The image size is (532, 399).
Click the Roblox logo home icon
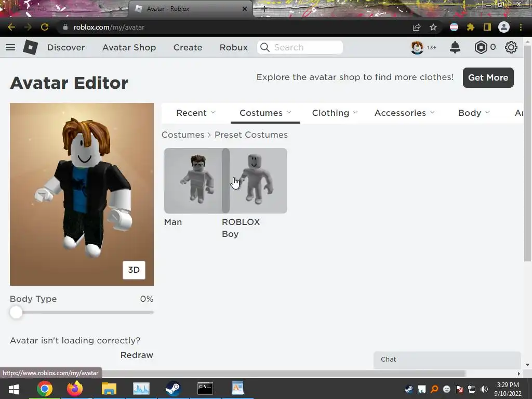point(30,47)
